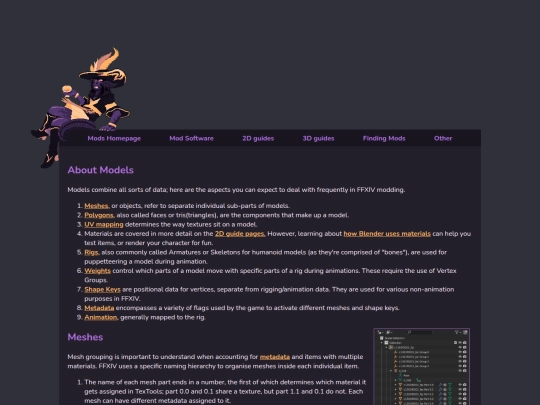Click the Metadata link in item 8
Viewport: 540px width, 405px height.
click(99, 308)
